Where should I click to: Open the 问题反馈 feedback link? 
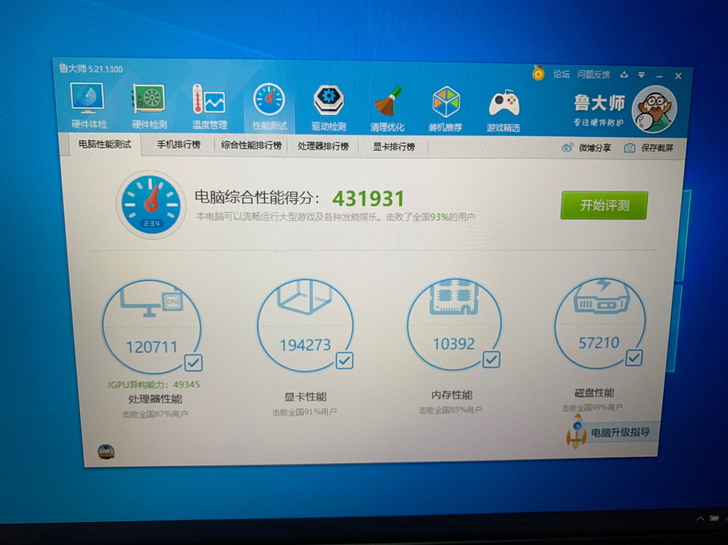point(593,74)
